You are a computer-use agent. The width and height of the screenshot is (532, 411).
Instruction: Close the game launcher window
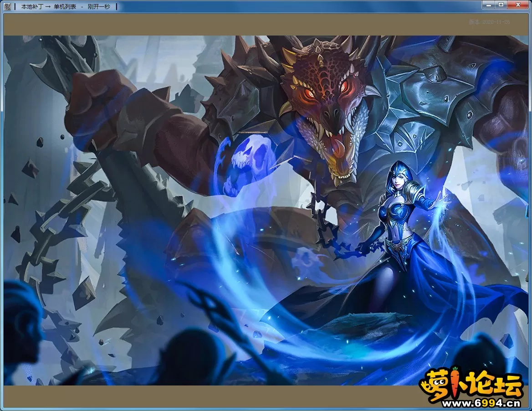(x=518, y=5)
